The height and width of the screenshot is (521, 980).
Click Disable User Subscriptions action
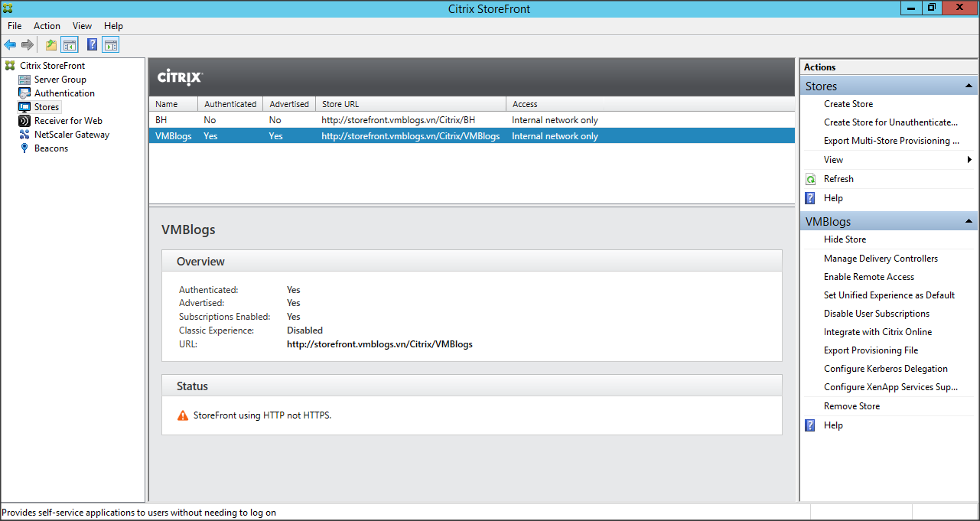[x=876, y=314]
